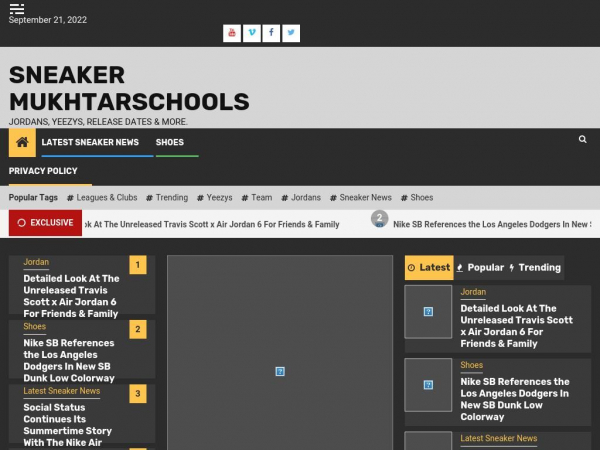Open the search magnifier icon

[x=582, y=139]
